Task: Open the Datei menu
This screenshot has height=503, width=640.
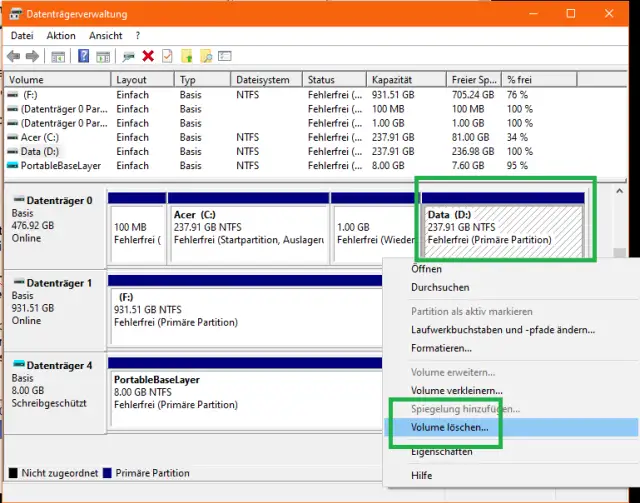Action: [x=22, y=35]
